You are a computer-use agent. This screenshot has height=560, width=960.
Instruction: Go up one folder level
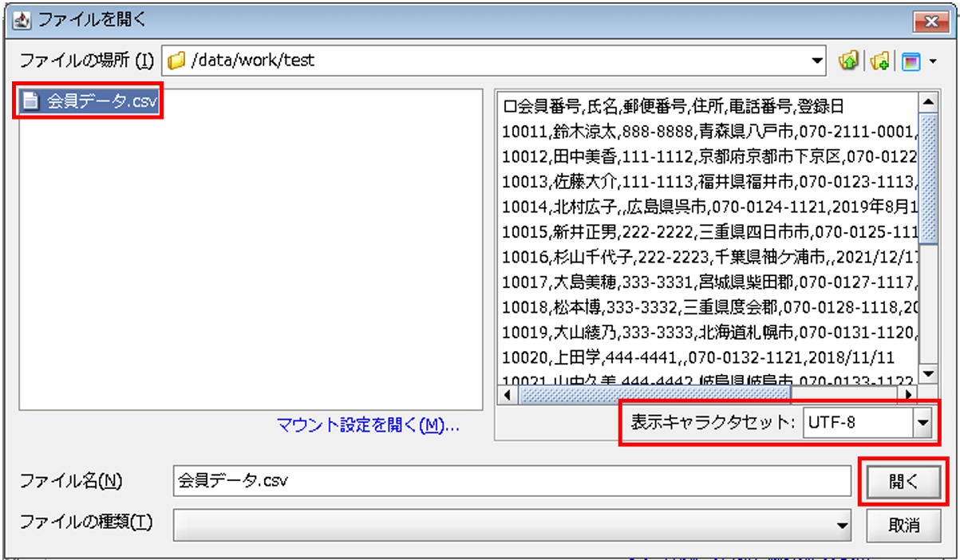[x=849, y=60]
